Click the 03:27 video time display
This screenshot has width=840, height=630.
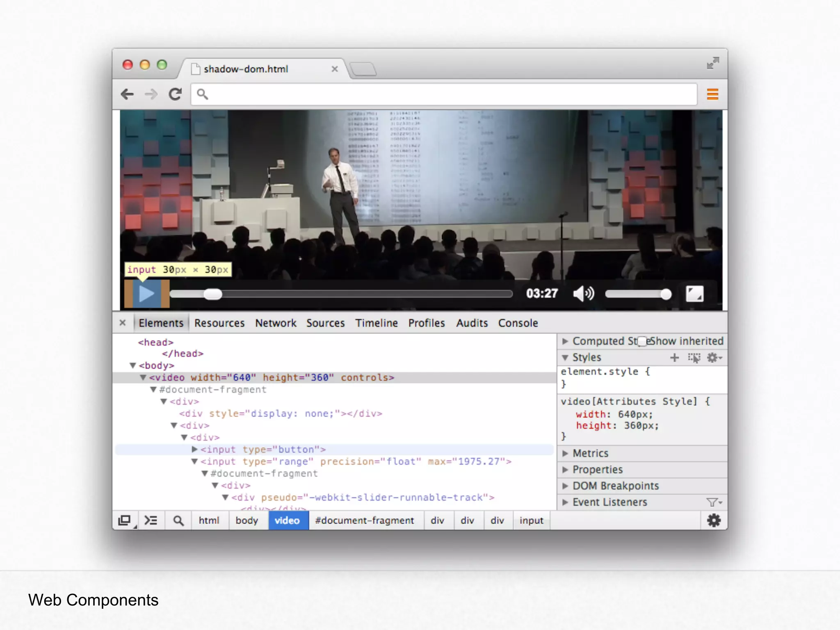click(542, 294)
